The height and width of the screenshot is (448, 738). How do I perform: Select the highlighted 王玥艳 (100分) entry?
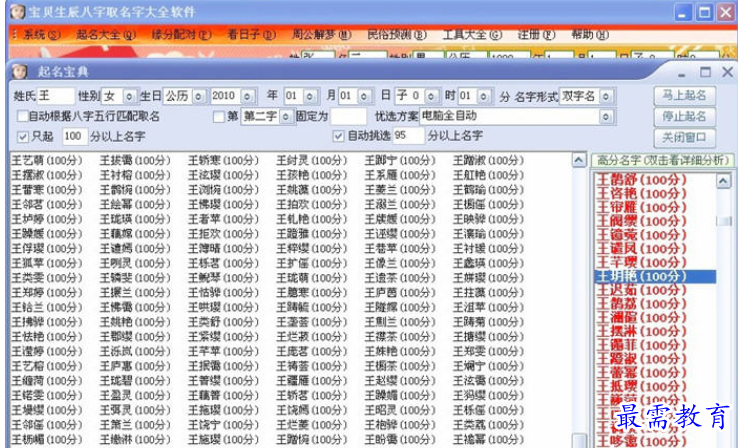coord(655,276)
